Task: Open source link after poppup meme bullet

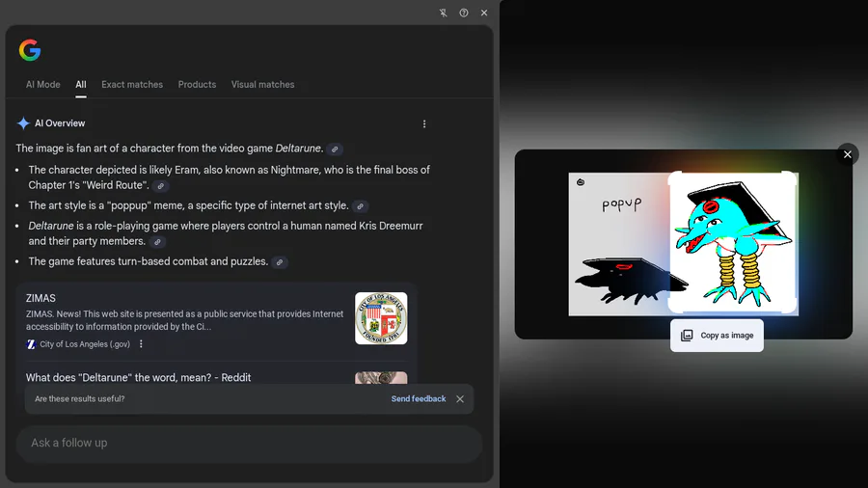Action: tap(361, 206)
